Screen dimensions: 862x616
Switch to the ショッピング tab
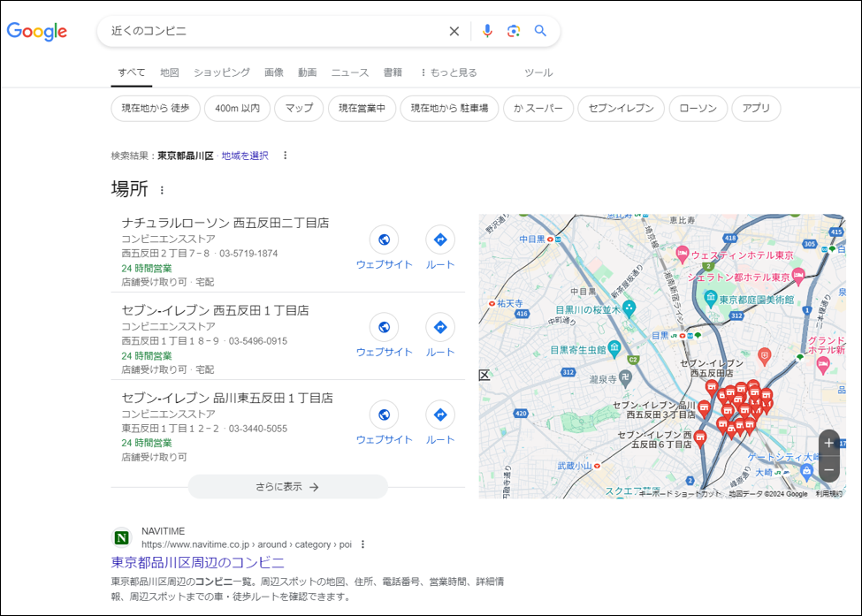pyautogui.click(x=222, y=72)
